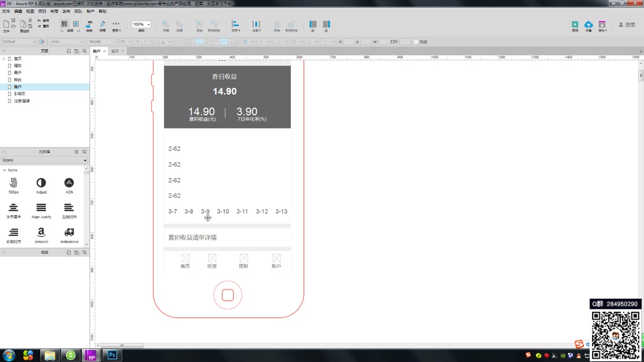Open the View (视图) menu
The width and height of the screenshot is (644, 362).
click(30, 11)
